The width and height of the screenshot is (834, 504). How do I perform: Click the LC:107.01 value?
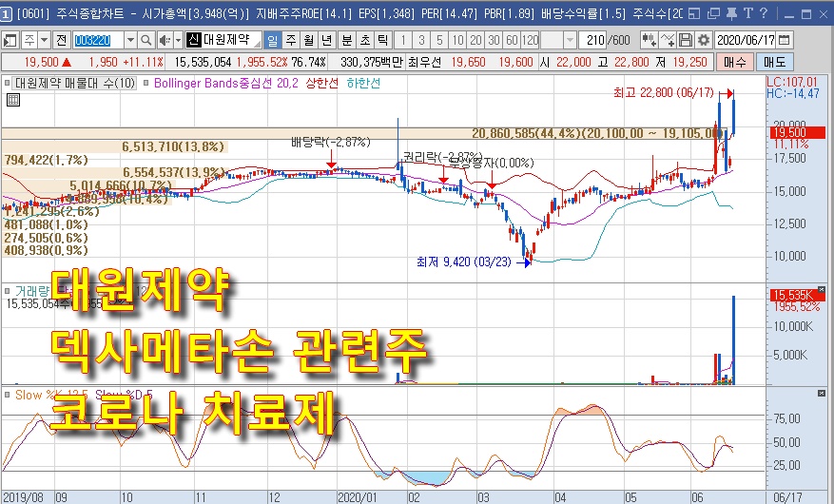tap(791, 82)
